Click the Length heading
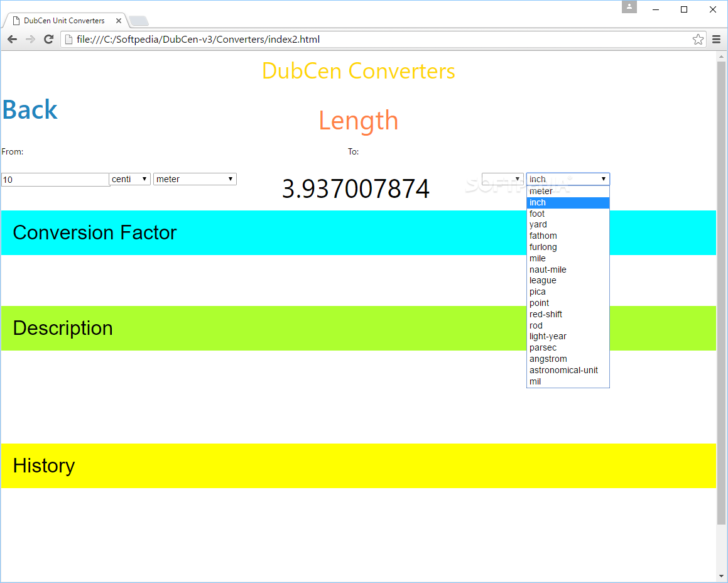This screenshot has width=728, height=583. pyautogui.click(x=359, y=121)
